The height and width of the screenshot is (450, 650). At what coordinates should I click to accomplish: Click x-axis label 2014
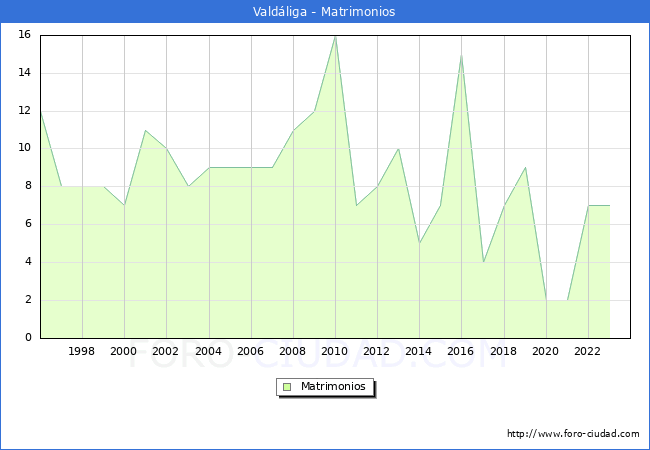pyautogui.click(x=419, y=351)
